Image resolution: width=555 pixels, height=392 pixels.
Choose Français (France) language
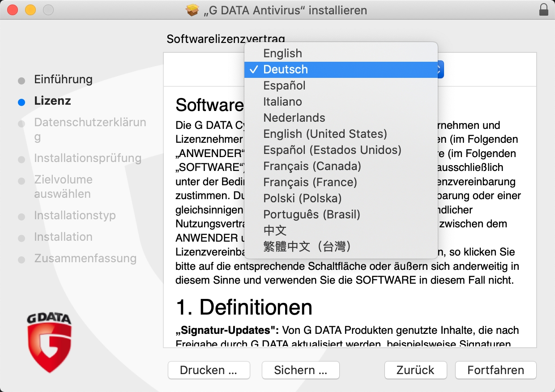point(341,182)
